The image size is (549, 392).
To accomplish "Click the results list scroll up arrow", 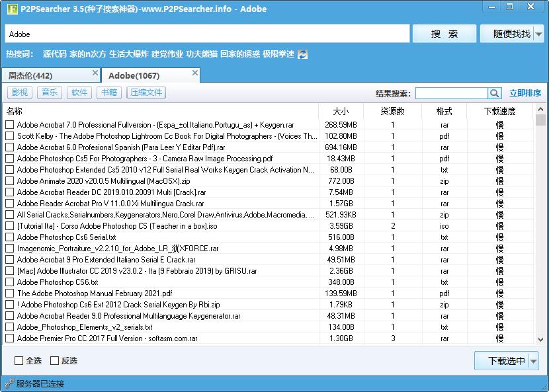I will (540, 110).
